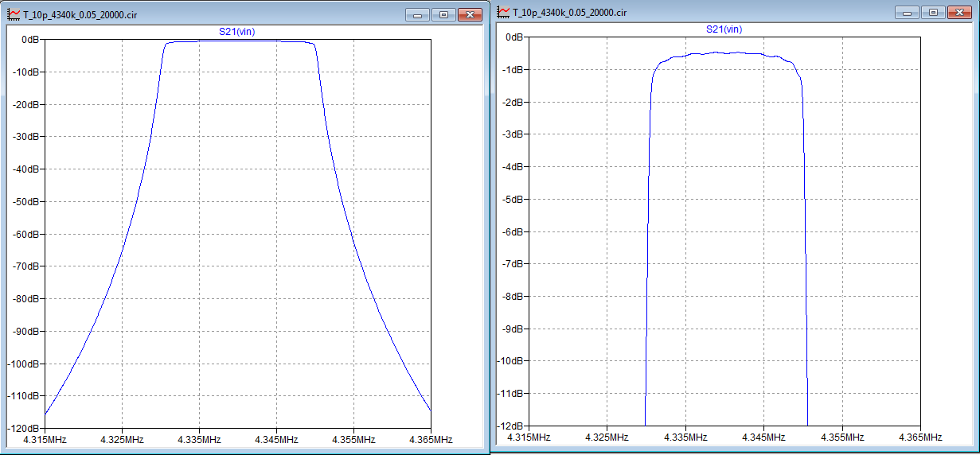Viewport: 980px width, 455px height.
Task: Click -10dB axis label in left plot
Action: [x=26, y=72]
